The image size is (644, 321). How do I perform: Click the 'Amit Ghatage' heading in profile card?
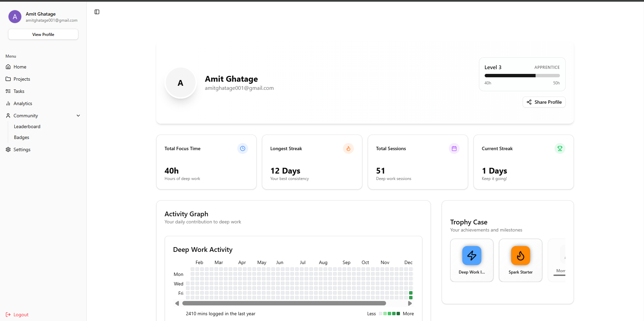231,79
